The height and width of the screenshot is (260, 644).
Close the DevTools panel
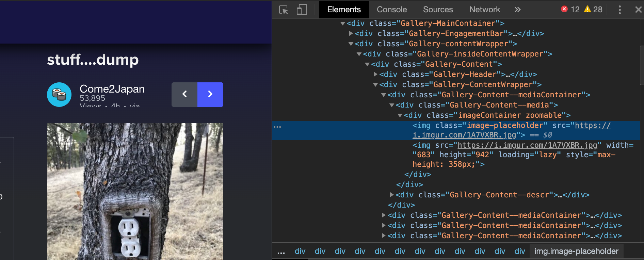[639, 10]
